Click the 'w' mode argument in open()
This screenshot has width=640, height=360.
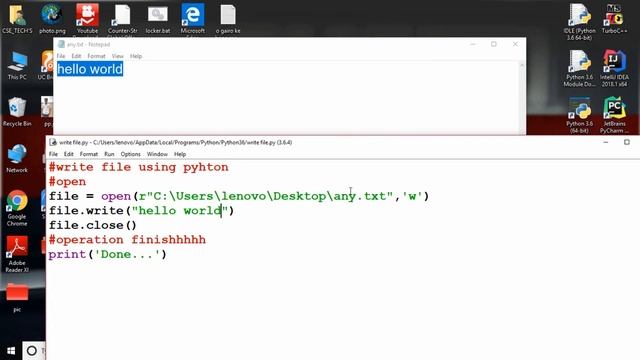[412, 196]
